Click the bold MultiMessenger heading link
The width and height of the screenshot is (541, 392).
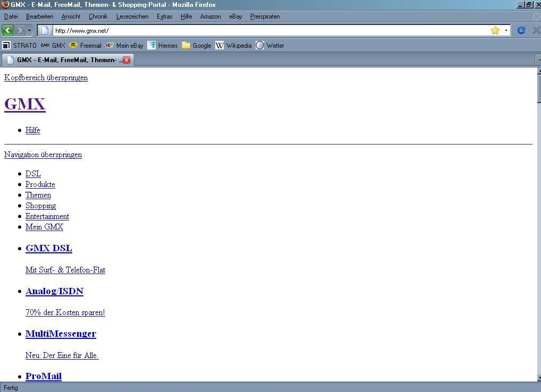click(x=61, y=334)
